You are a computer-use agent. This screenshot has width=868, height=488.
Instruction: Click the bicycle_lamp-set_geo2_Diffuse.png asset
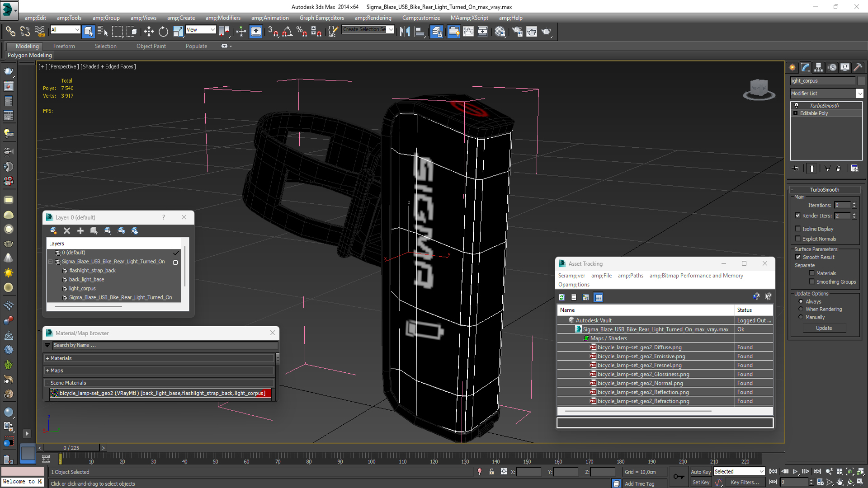pos(638,347)
